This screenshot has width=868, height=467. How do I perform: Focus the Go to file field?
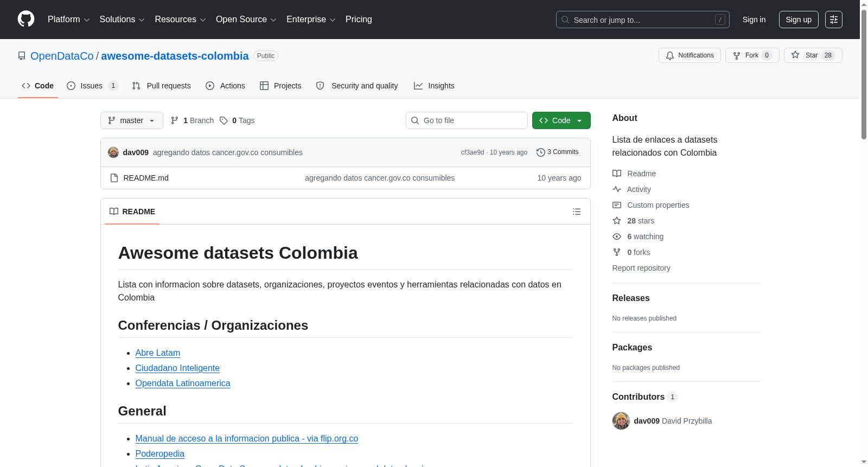pyautogui.click(x=467, y=120)
